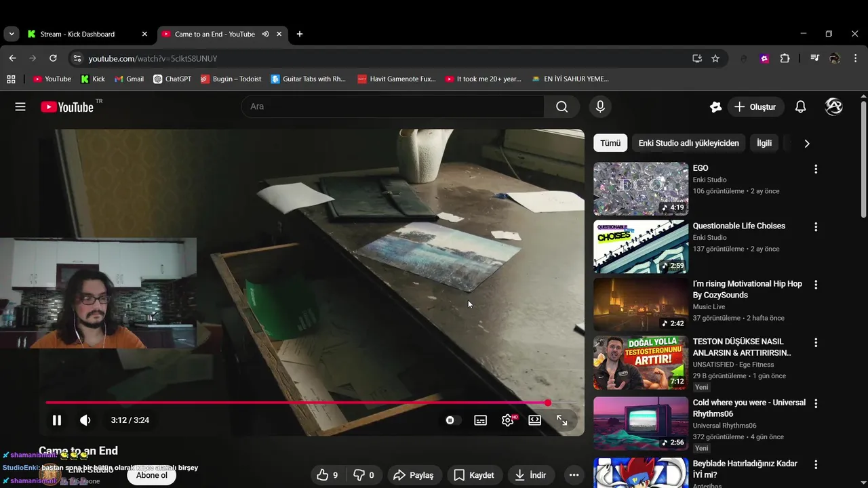Mute the video volume icon
Image resolution: width=868 pixels, height=488 pixels.
coord(85,420)
